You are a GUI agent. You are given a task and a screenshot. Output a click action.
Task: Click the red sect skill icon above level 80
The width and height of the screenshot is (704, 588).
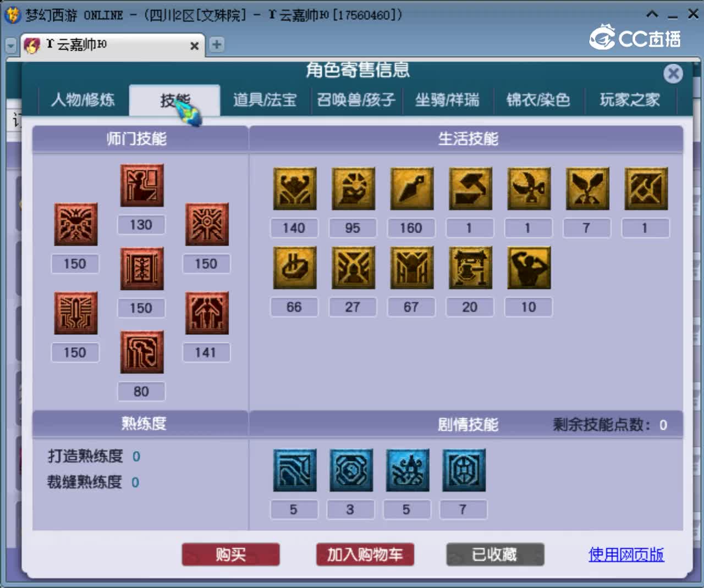142,352
